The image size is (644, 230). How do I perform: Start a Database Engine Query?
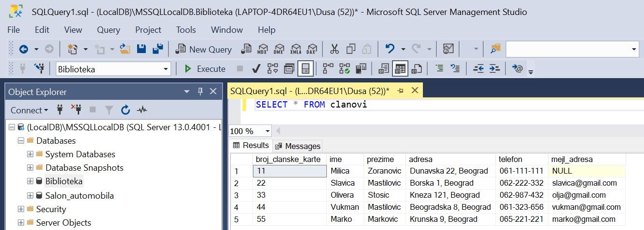(x=246, y=49)
